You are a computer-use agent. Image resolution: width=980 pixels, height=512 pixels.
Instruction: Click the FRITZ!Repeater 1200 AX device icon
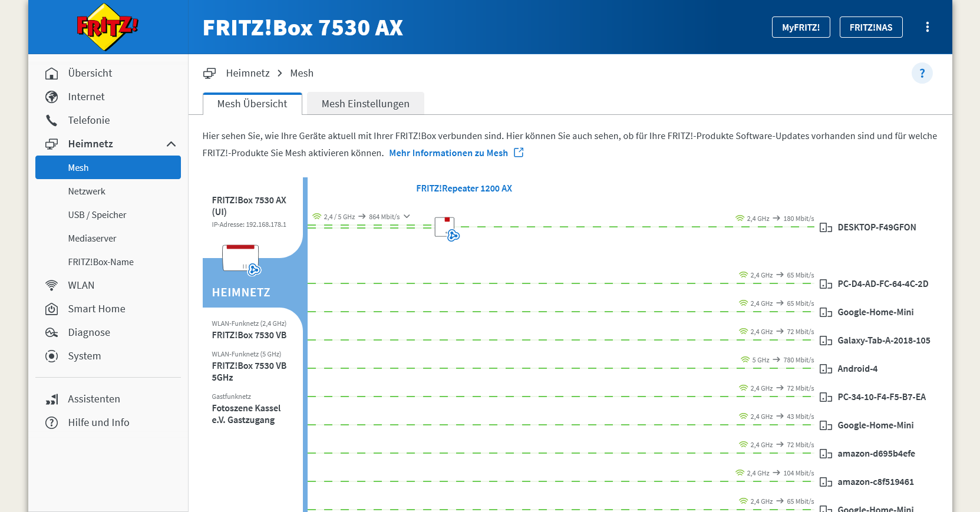447,229
